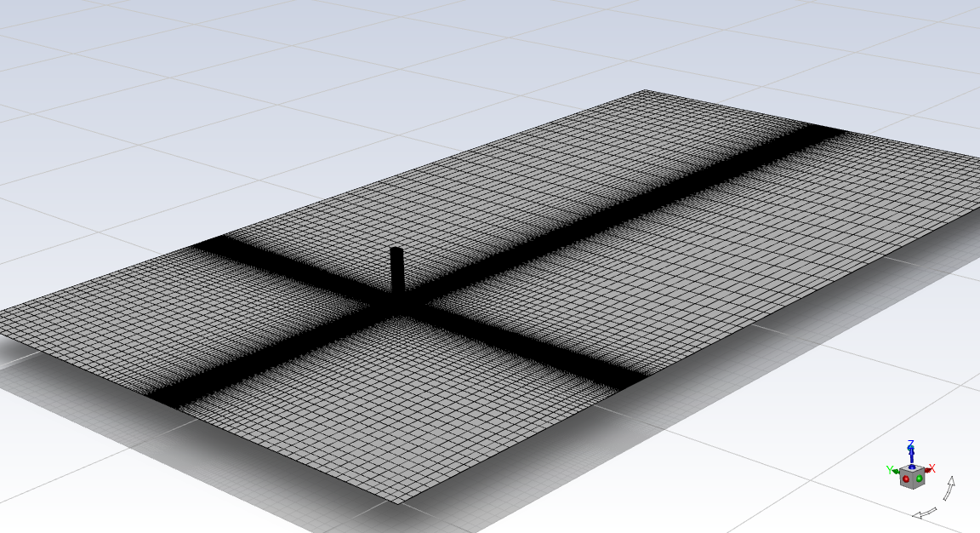The width and height of the screenshot is (980, 533).
Task: Click the blue Z axis arrow on triad
Action: coord(912,455)
